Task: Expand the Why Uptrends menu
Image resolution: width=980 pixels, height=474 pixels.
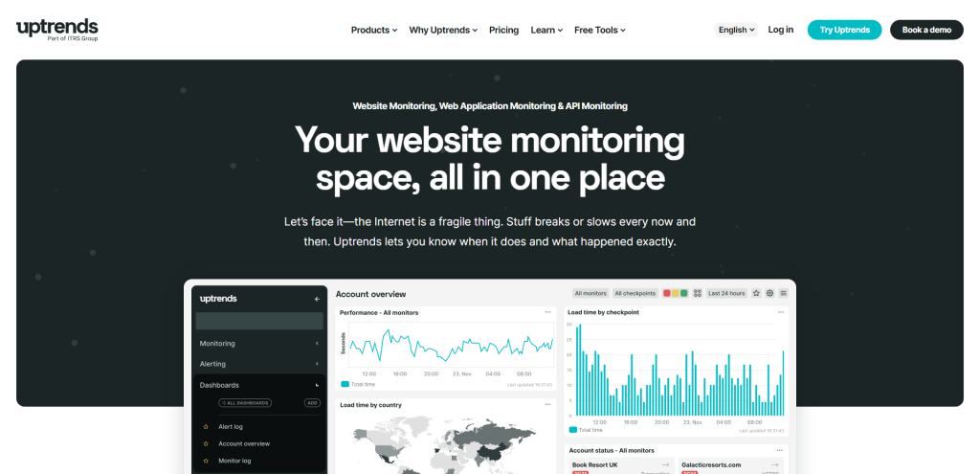Action: 443,30
